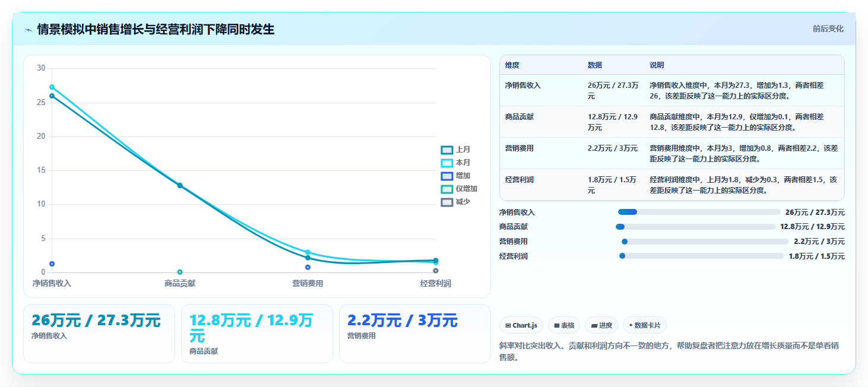
Task: Click the 上月 data point at 净销售收入
Action: pos(52,96)
